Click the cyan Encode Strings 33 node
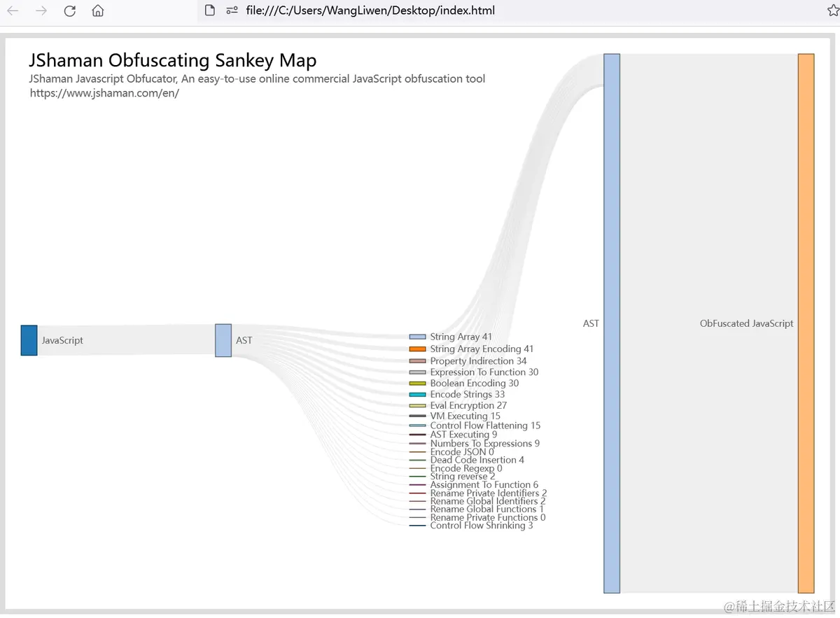This screenshot has height=618, width=840. click(417, 395)
